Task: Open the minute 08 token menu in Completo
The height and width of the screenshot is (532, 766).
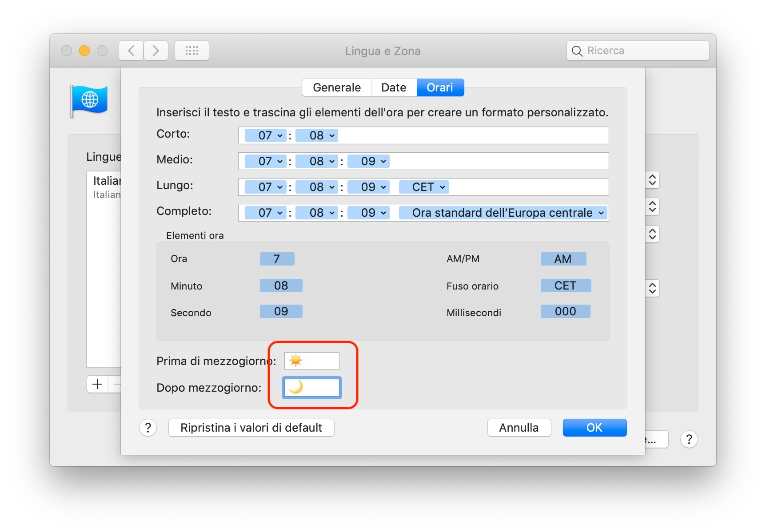Action: 317,213
